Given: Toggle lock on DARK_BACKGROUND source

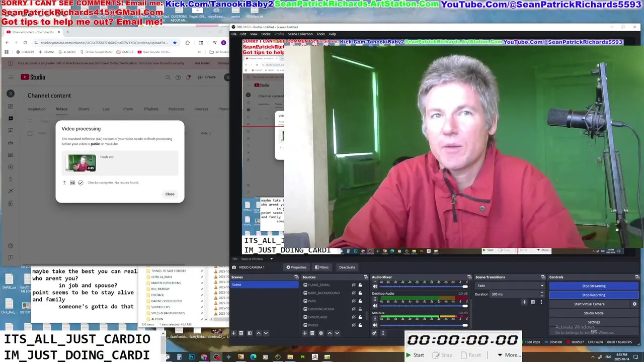Looking at the screenshot, I should (x=360, y=293).
